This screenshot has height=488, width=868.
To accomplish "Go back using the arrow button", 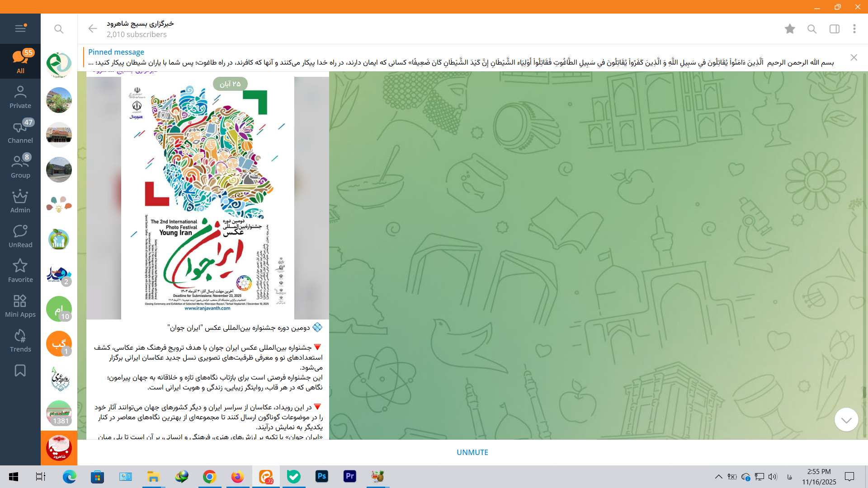I will point(93,29).
